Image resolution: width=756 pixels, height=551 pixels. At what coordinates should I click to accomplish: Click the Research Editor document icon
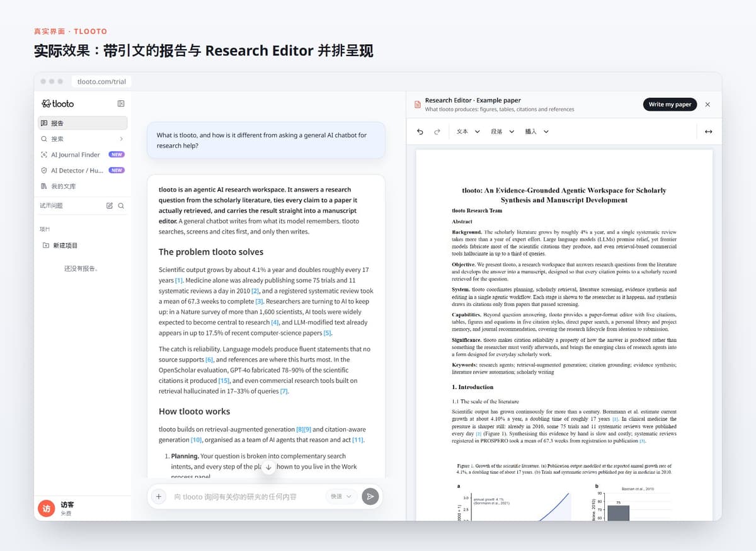click(417, 105)
